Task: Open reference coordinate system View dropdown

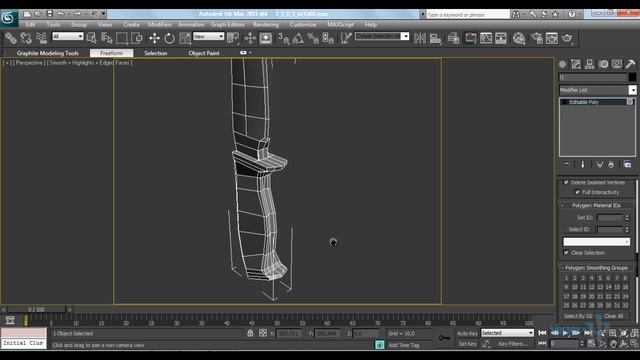Action: click(x=208, y=36)
